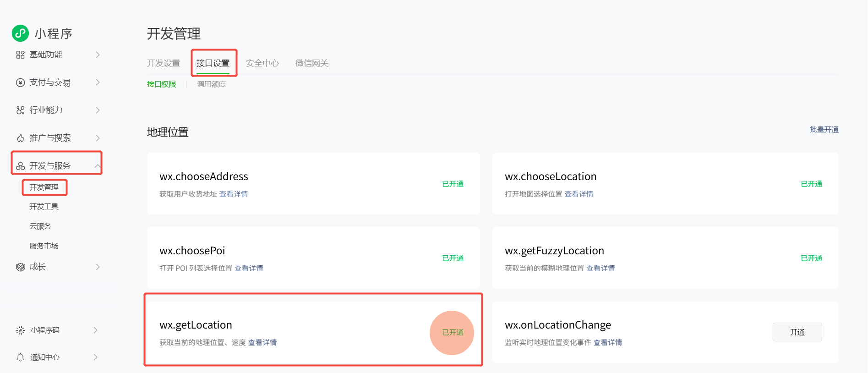Click the 推广与搜索 flame icon
Screen dimensions: 868x373
[20, 138]
